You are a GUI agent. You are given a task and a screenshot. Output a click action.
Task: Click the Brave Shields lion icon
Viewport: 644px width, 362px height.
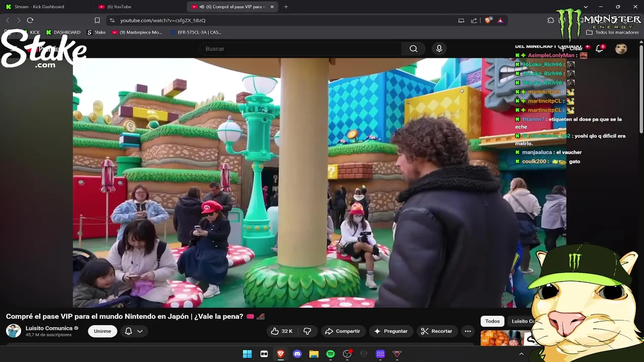(x=488, y=21)
